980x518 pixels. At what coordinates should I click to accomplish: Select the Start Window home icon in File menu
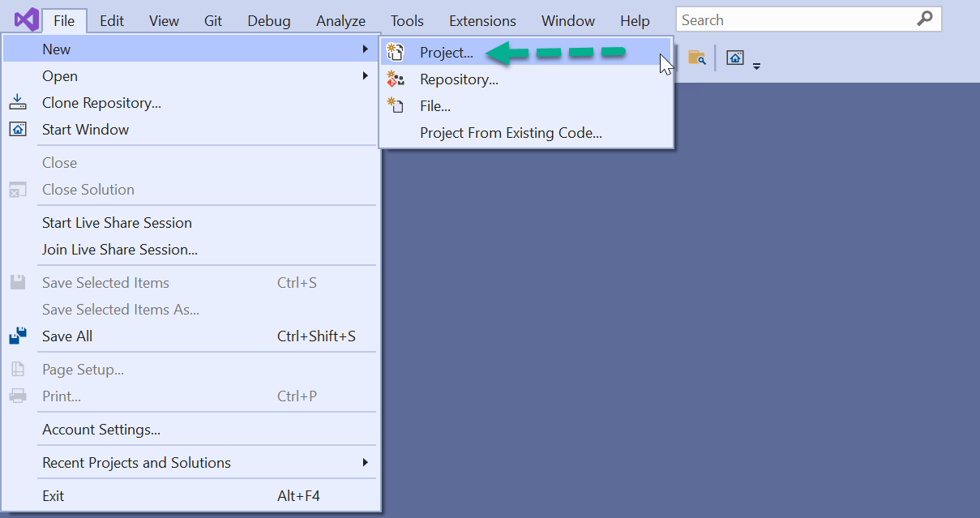tap(18, 129)
